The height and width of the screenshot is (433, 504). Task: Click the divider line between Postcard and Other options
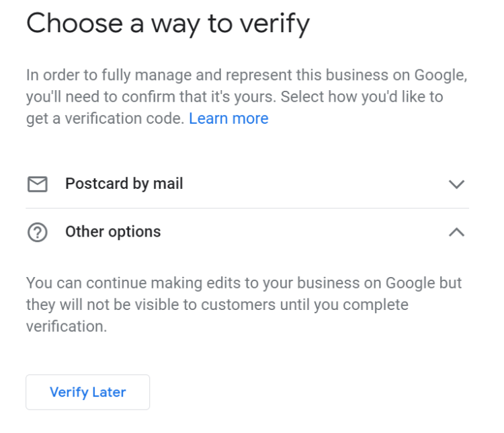(x=247, y=208)
